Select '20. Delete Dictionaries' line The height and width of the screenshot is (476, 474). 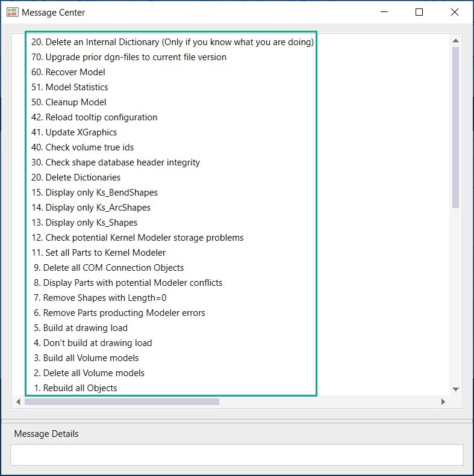[x=76, y=178]
